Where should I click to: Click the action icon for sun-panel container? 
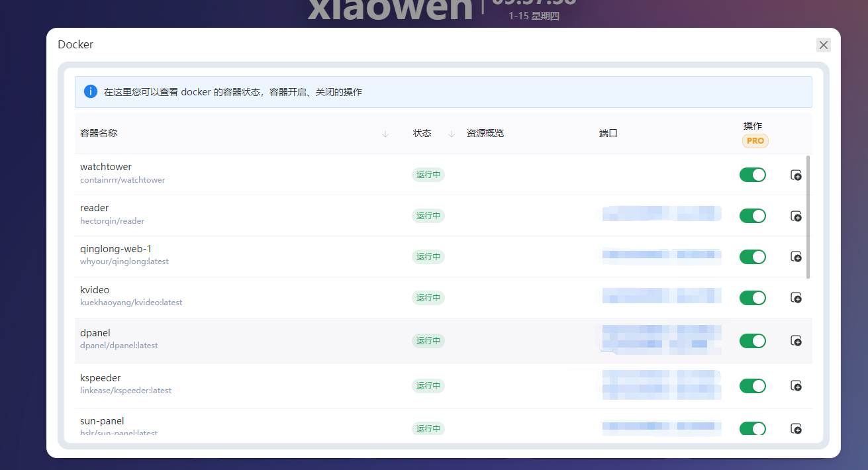point(796,429)
